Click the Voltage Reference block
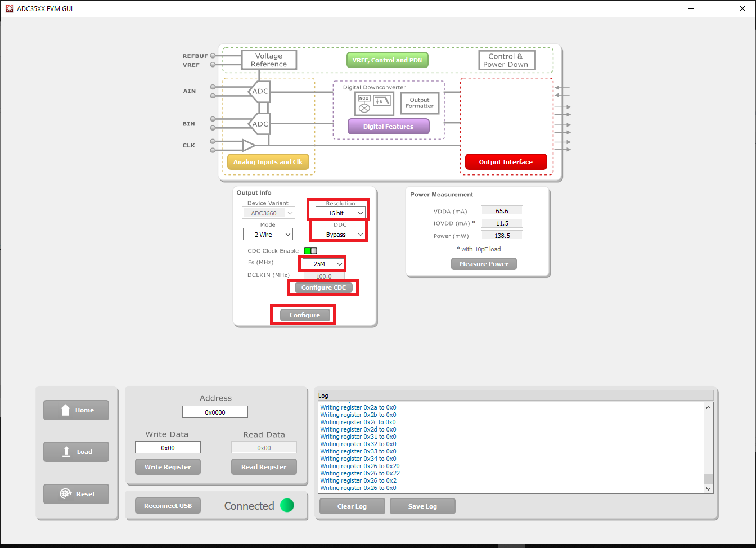This screenshot has width=756, height=548. click(269, 60)
